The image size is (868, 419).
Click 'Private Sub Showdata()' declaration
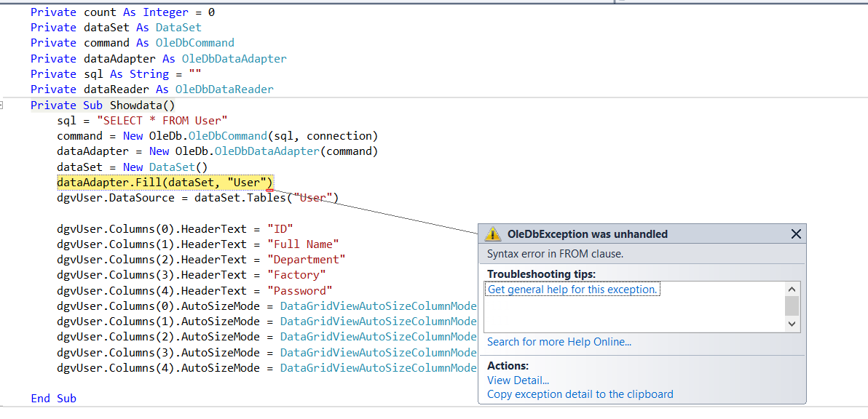(x=103, y=105)
